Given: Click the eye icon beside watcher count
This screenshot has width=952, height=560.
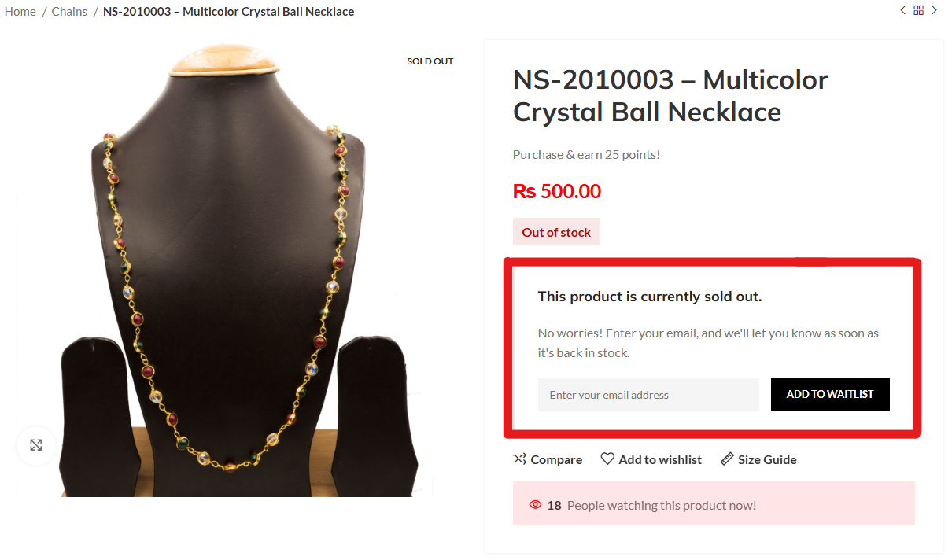Looking at the screenshot, I should tap(536, 505).
